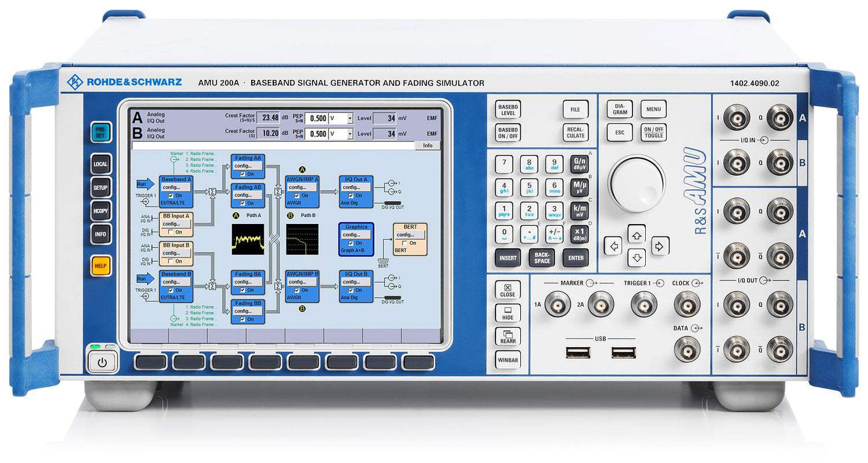The image size is (868, 463).
Task: Click the Info button below header
Action: pos(427,146)
